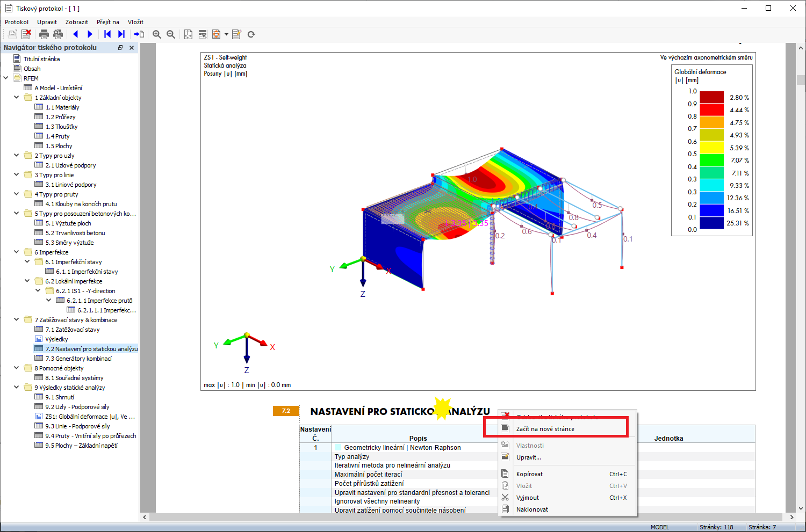Collapse the '9 Výsledky statické analýzy' folder
This screenshot has width=806, height=532.
(17, 387)
